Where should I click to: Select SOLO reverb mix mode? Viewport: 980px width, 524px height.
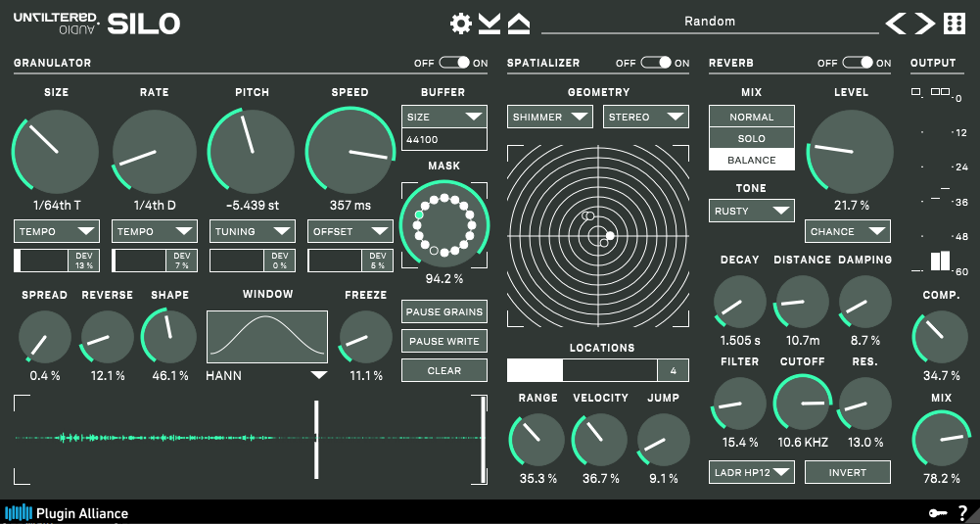752,138
